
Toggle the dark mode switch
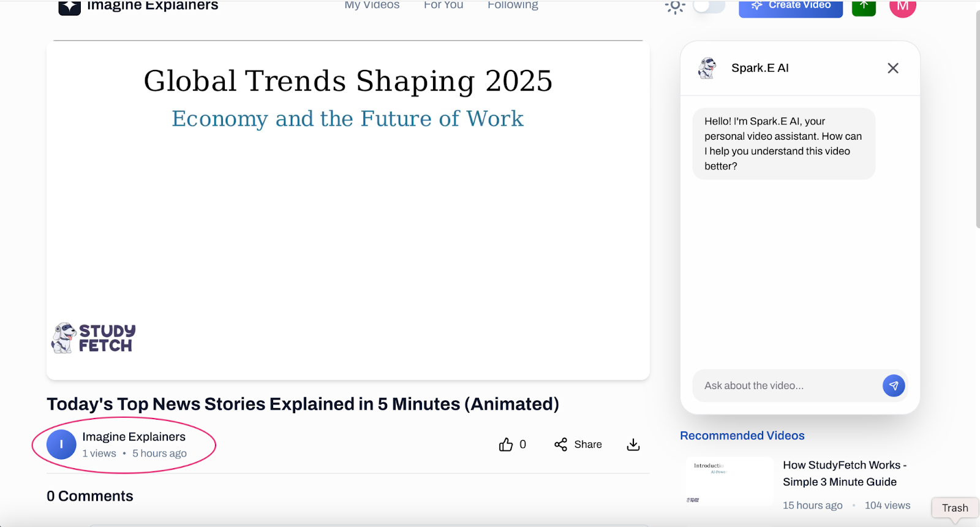tap(709, 6)
